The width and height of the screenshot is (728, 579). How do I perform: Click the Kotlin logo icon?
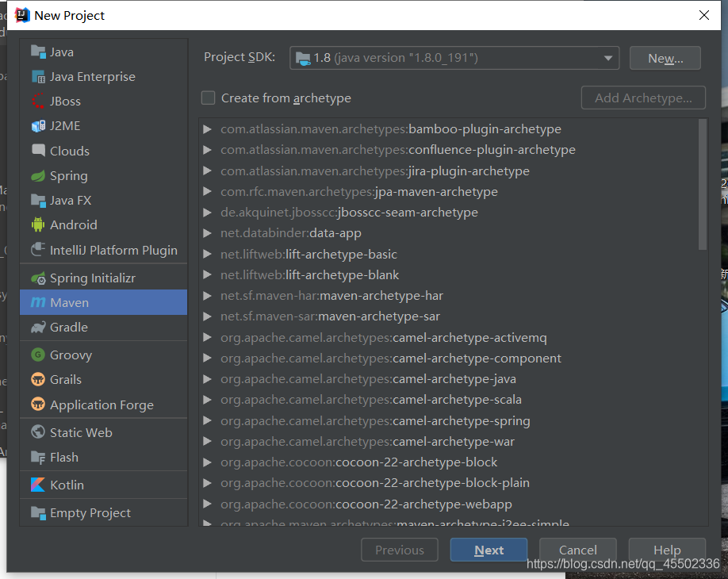coord(38,485)
